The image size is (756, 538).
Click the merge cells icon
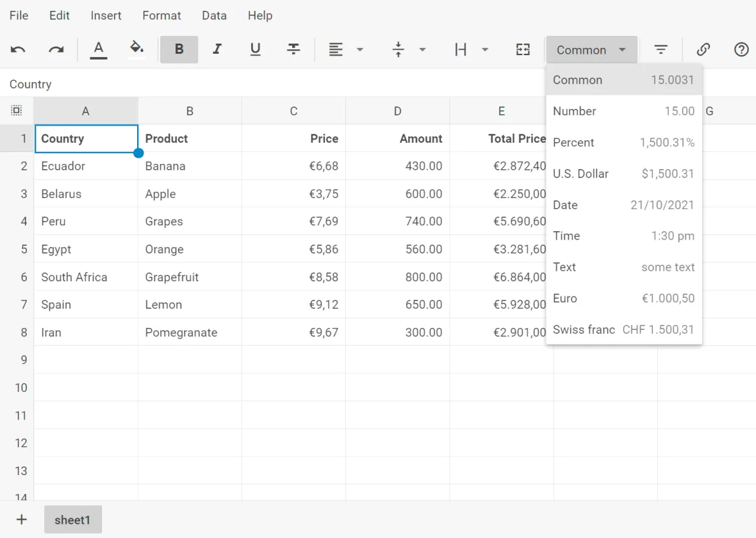click(x=523, y=50)
